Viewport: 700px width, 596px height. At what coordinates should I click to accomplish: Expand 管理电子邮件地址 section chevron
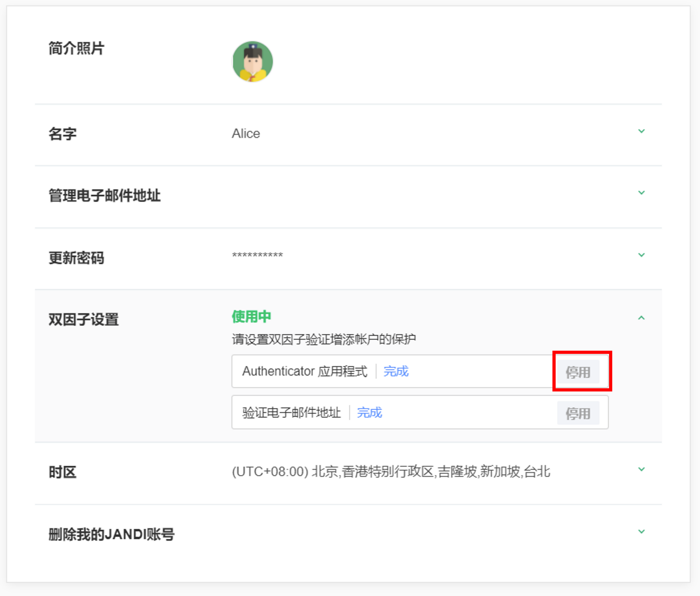pos(641,193)
